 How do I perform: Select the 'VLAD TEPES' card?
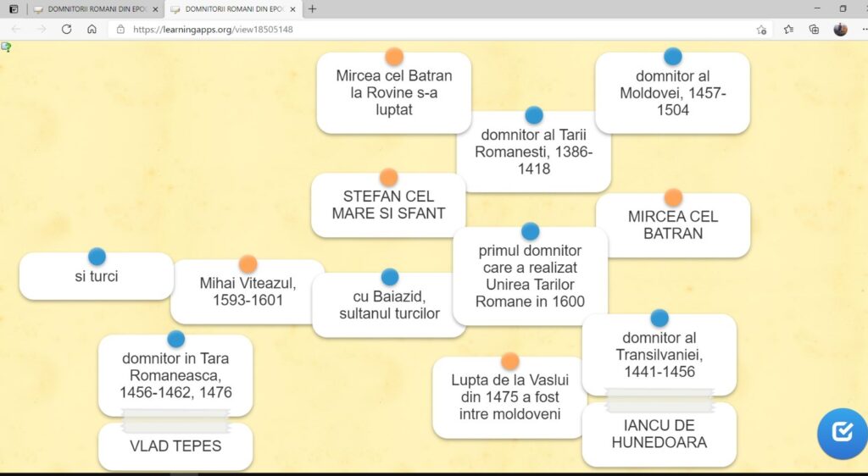pyautogui.click(x=175, y=446)
